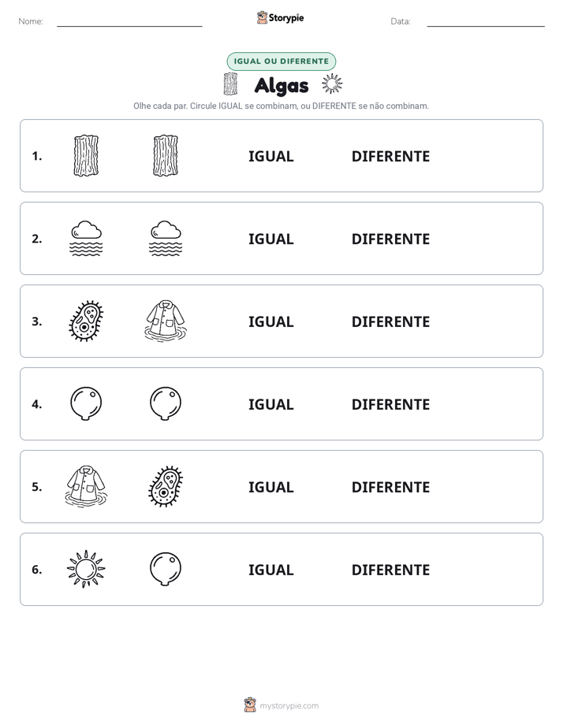Click the microbe cell icon in row 3
Image resolution: width=563 pixels, height=728 pixels.
pos(86,321)
